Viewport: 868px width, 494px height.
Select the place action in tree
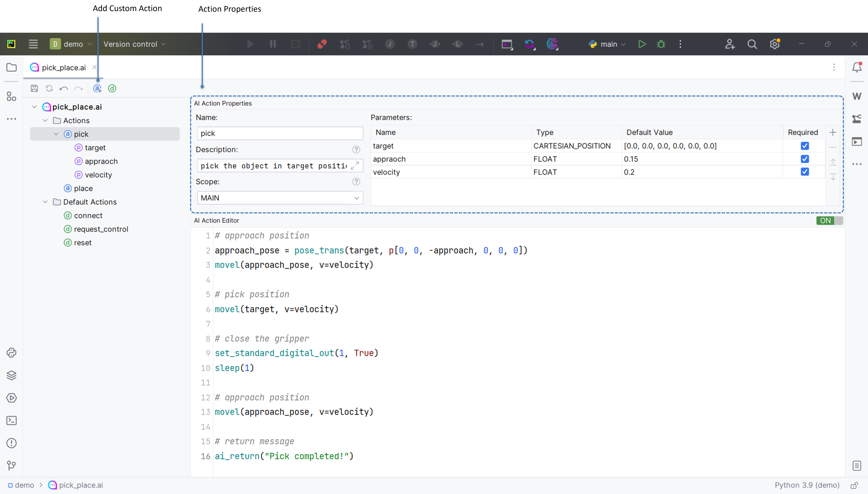coord(83,188)
